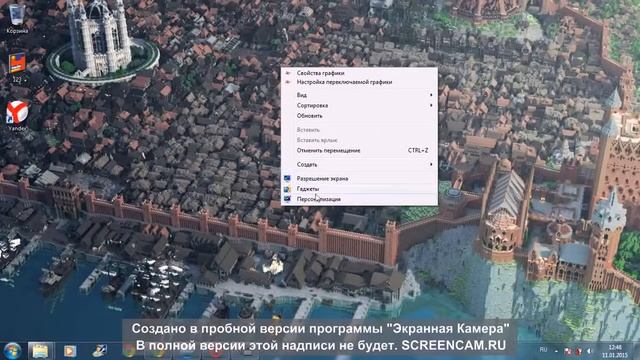Click the submenu arrow beside Создать

(x=431, y=164)
